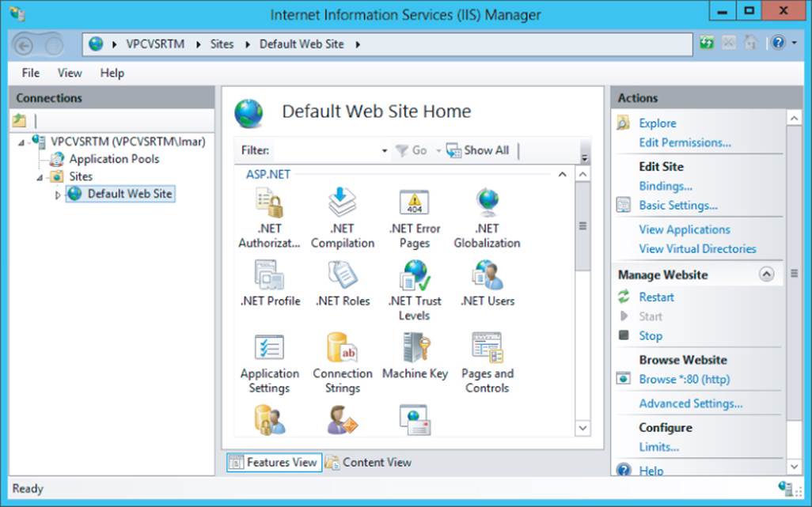Screen dimensions: 812x507
Task: Click the status bar network icon
Action: click(x=786, y=488)
